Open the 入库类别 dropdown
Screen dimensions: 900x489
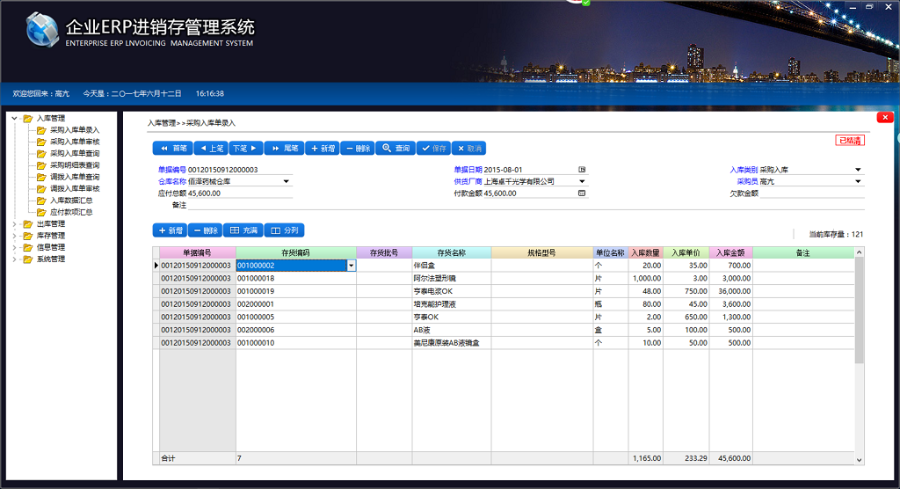click(x=858, y=169)
